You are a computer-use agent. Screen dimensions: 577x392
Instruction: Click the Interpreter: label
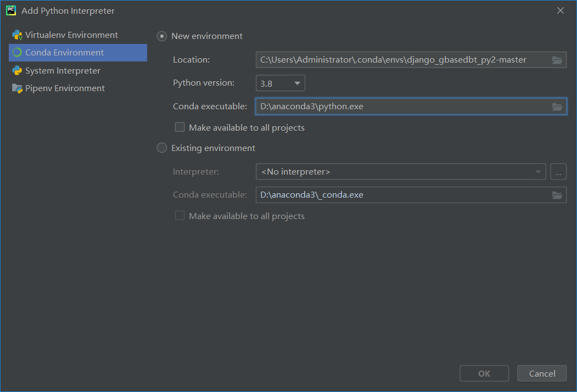click(196, 171)
